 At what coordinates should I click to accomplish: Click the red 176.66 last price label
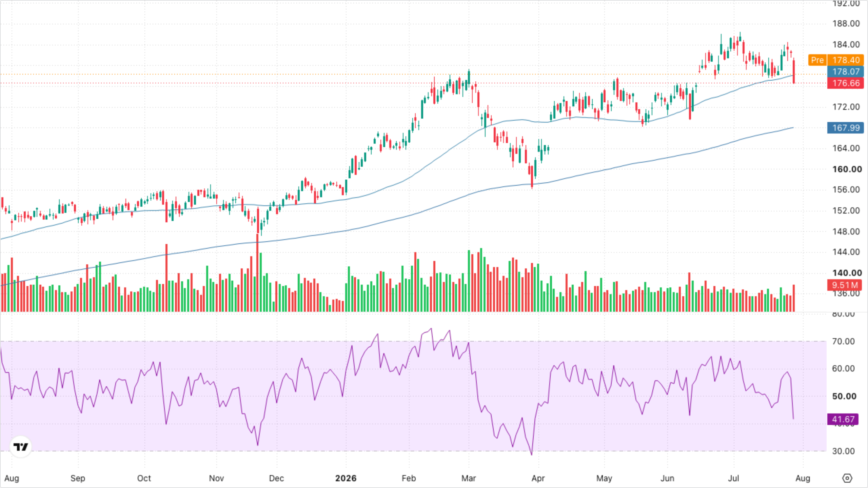(x=846, y=83)
